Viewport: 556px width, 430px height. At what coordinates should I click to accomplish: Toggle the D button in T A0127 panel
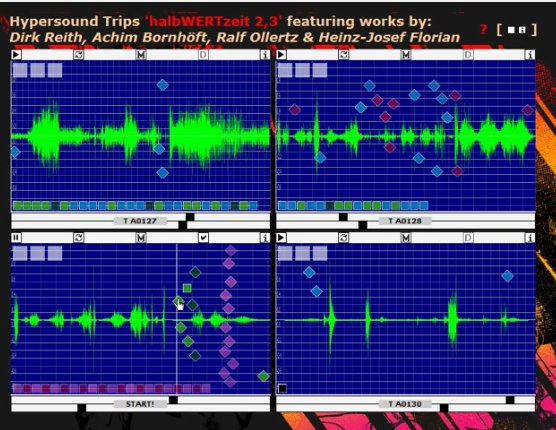click(x=203, y=55)
